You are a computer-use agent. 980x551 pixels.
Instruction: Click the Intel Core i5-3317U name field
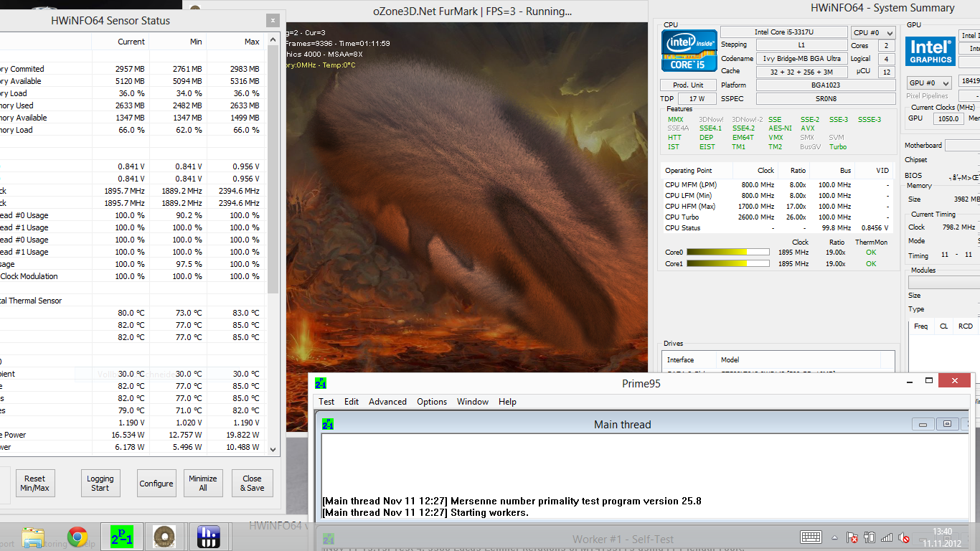[785, 32]
